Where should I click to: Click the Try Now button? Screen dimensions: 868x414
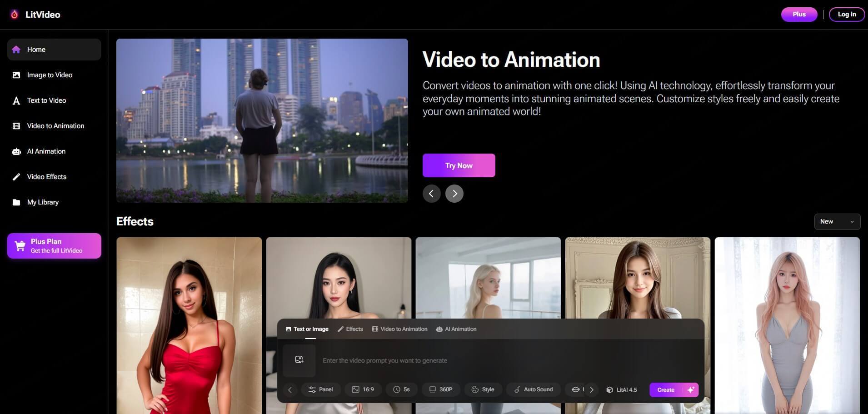click(x=459, y=165)
